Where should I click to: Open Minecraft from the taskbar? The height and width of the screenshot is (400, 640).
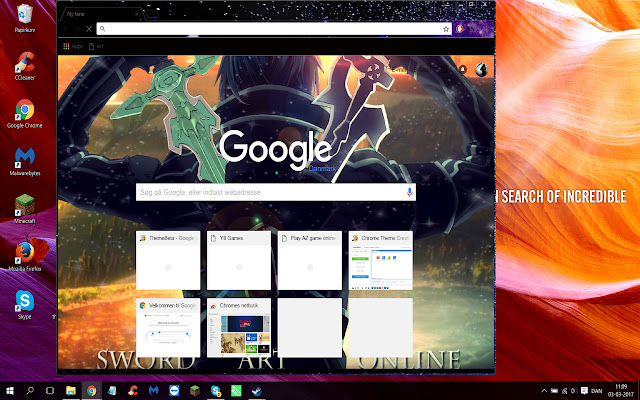click(195, 391)
